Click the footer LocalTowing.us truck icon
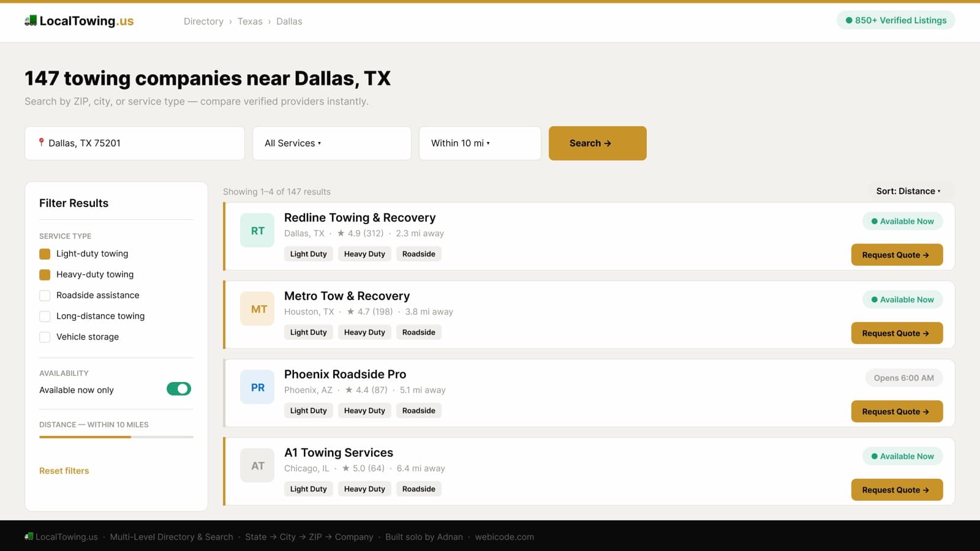Screen dimensions: 980x551 click(29, 537)
